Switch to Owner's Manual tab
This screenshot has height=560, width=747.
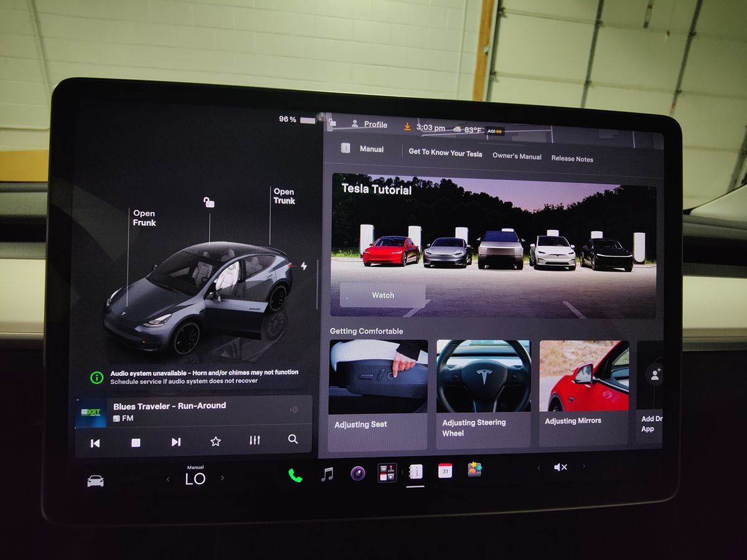tap(517, 156)
